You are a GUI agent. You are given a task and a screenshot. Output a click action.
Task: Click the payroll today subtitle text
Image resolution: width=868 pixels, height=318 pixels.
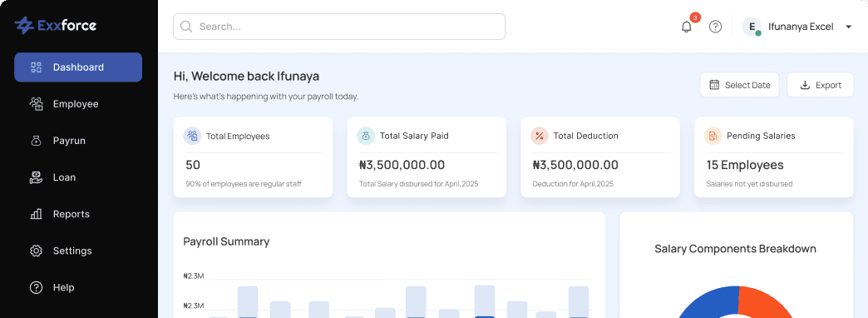pos(266,97)
